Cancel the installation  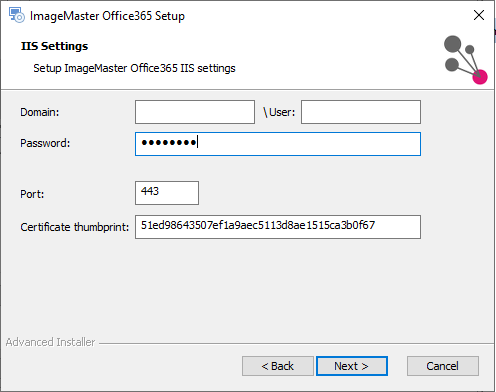click(443, 366)
